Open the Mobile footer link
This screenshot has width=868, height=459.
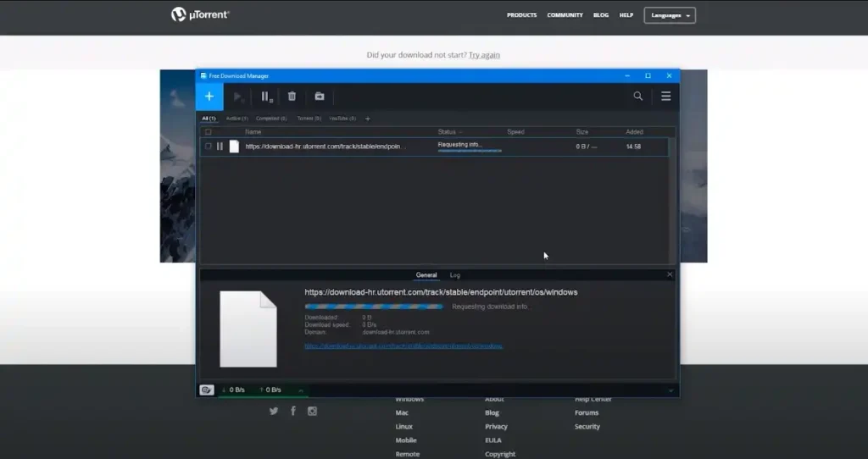[x=406, y=440]
